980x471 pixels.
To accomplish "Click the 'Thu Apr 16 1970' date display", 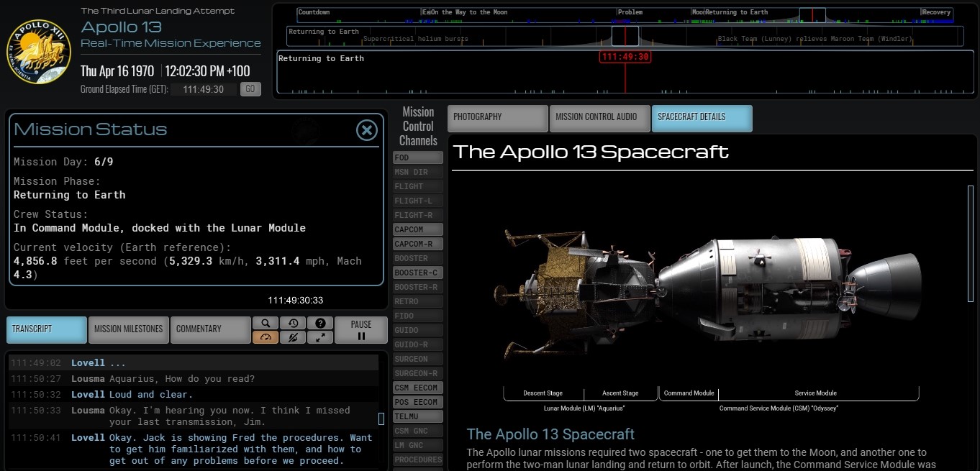I will [117, 70].
